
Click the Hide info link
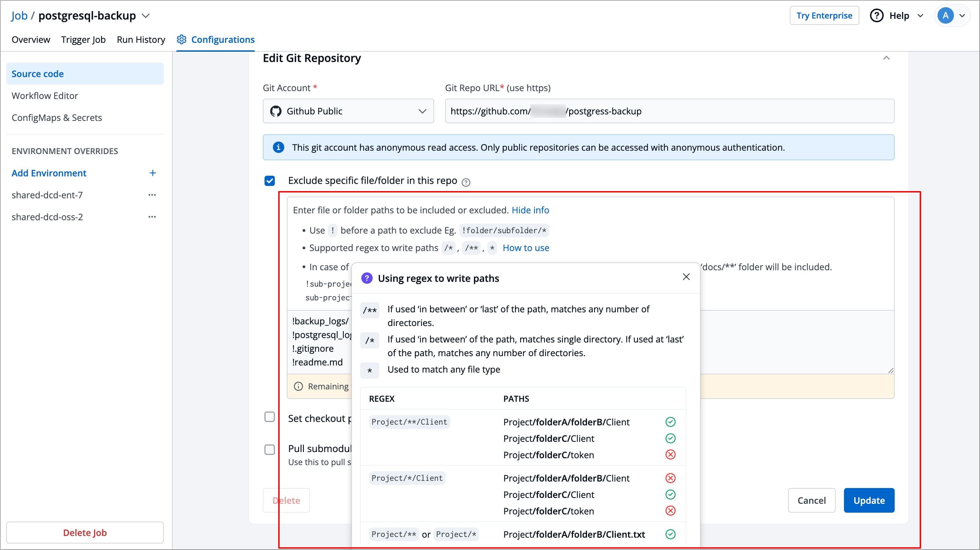click(530, 210)
